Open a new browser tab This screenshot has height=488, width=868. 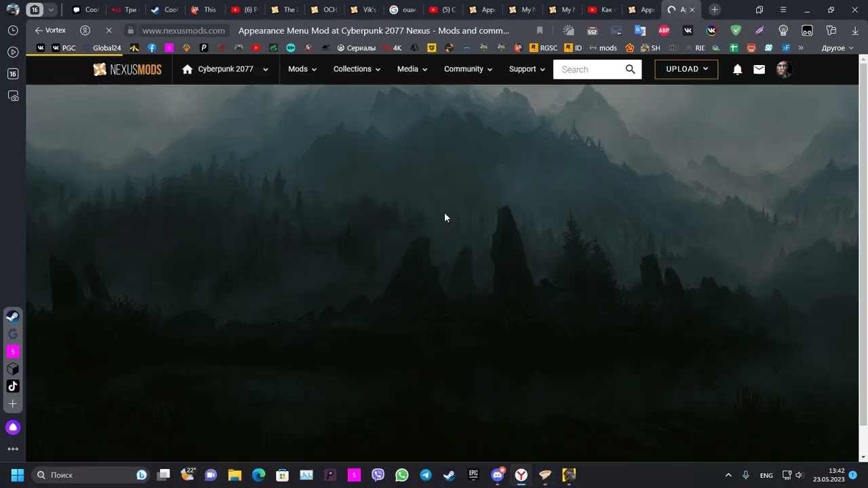(715, 10)
